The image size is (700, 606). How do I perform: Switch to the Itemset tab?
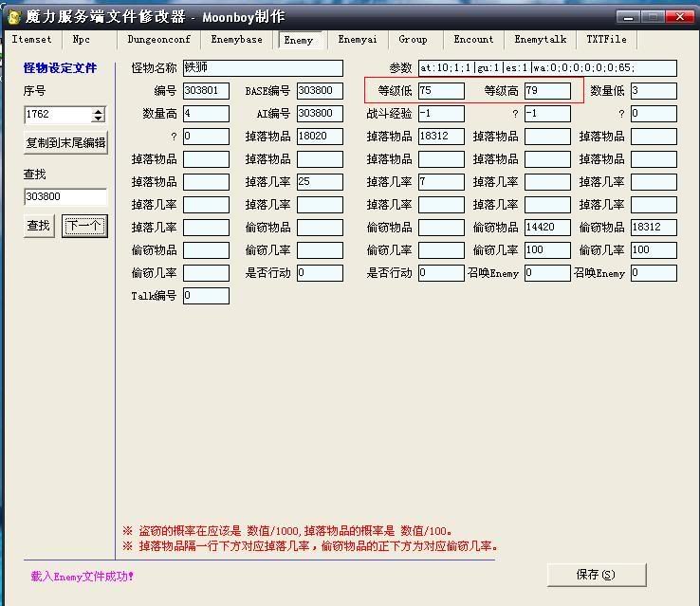point(31,40)
